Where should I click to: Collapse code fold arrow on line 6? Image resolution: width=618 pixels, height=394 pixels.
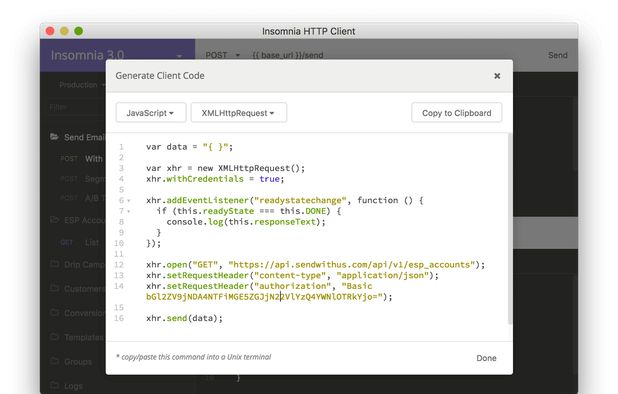[128, 201]
